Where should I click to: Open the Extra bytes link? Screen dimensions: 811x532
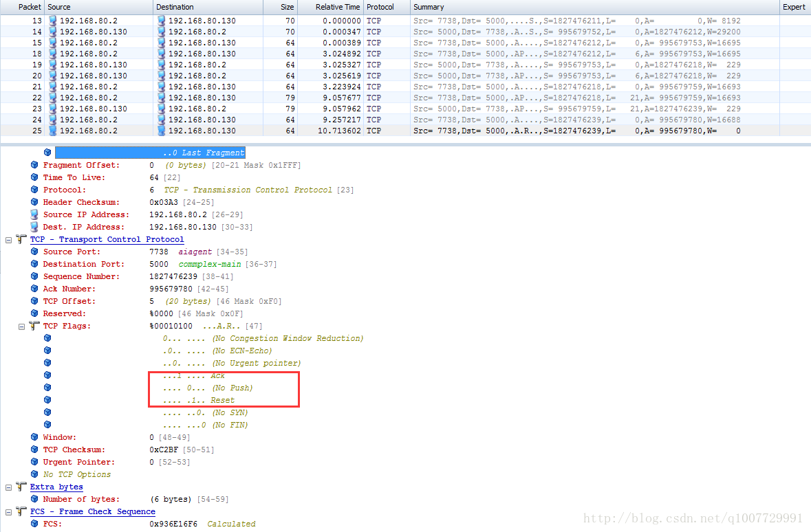tap(56, 487)
